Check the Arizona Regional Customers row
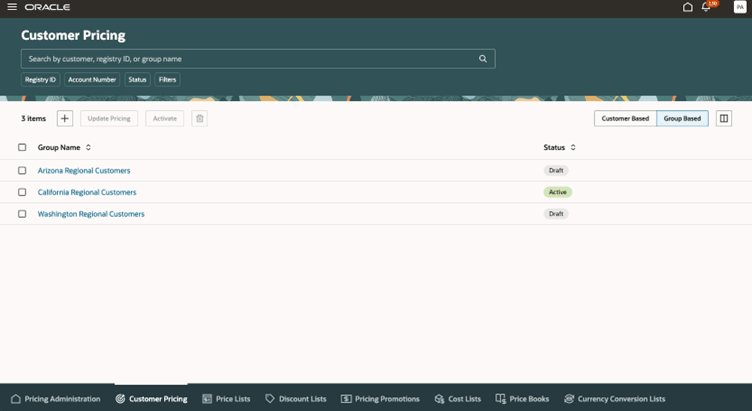The image size is (752, 411). [22, 170]
